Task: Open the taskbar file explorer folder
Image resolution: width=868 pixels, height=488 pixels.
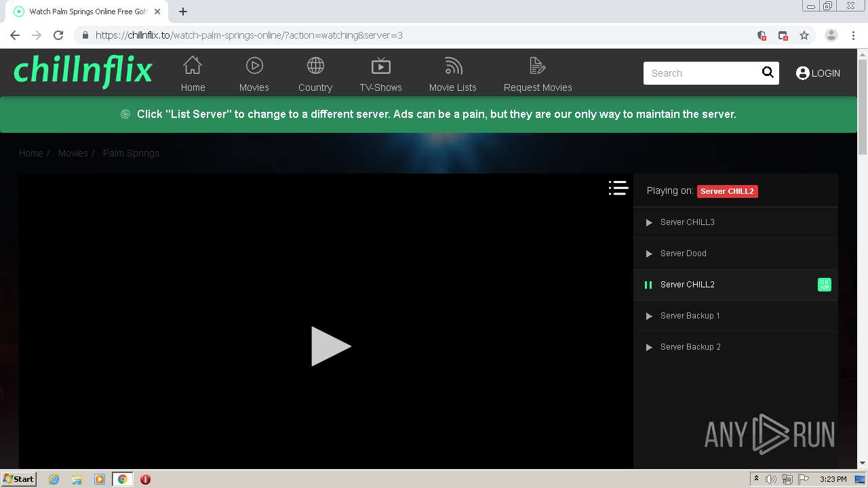Action: point(77,479)
